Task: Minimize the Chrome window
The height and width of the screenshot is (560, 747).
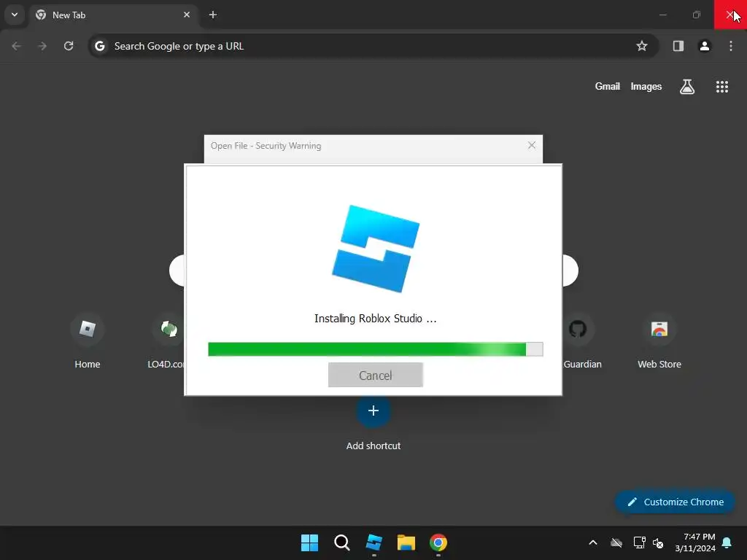Action: pos(662,15)
